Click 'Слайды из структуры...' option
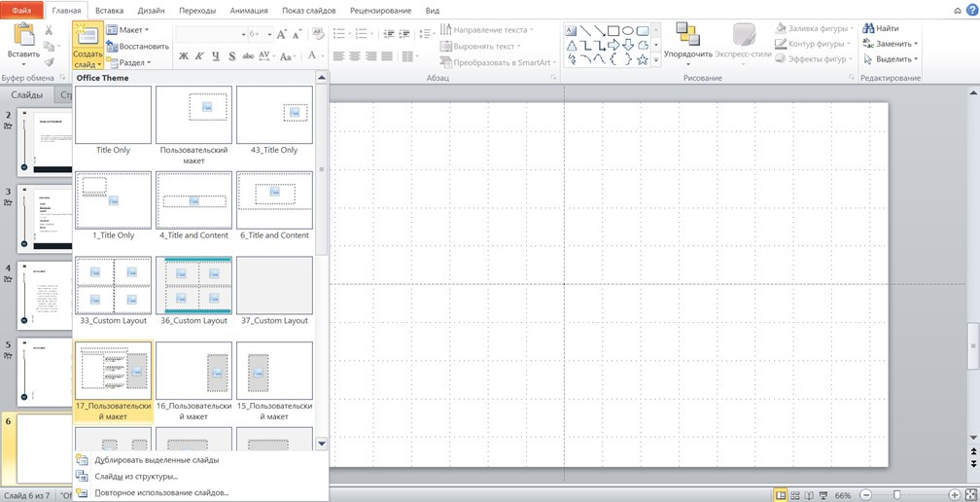 click(136, 477)
